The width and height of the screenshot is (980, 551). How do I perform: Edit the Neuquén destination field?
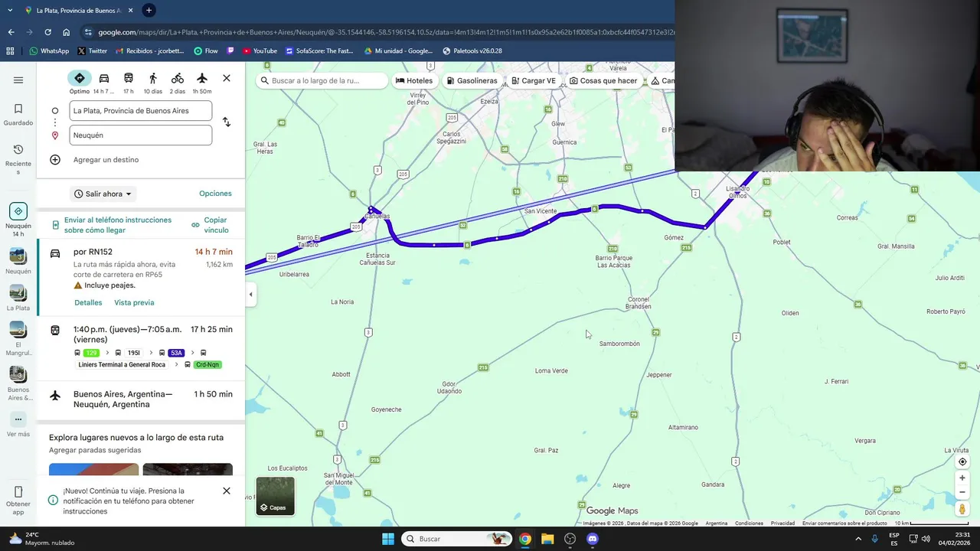[x=141, y=135]
